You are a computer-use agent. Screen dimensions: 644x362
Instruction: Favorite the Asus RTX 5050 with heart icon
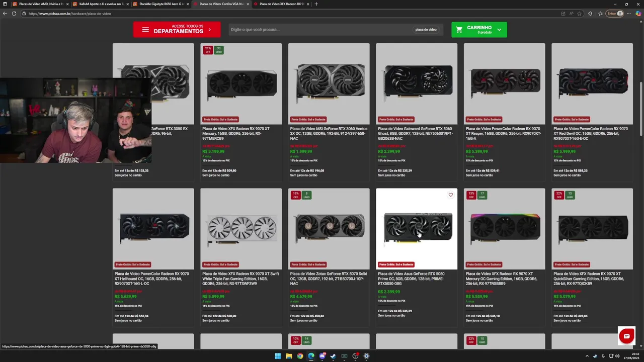coord(450,195)
